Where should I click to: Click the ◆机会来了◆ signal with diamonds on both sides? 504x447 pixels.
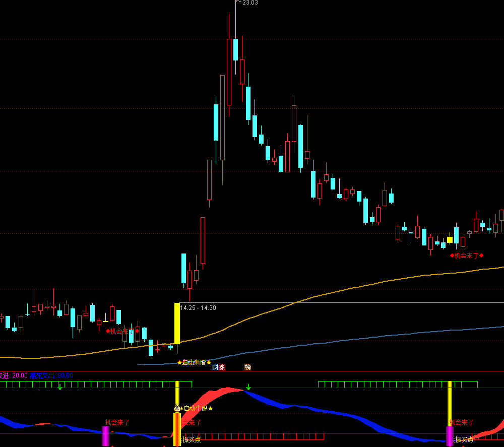467,256
